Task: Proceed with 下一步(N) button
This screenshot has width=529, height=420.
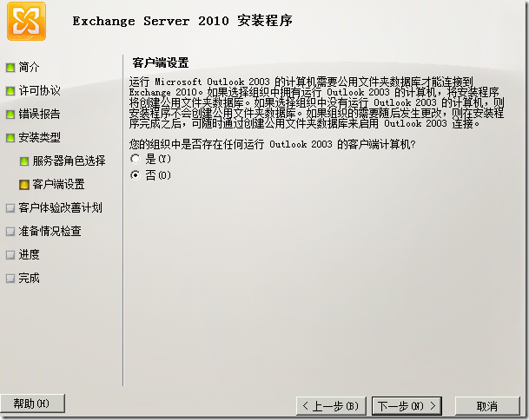Action: (x=407, y=406)
